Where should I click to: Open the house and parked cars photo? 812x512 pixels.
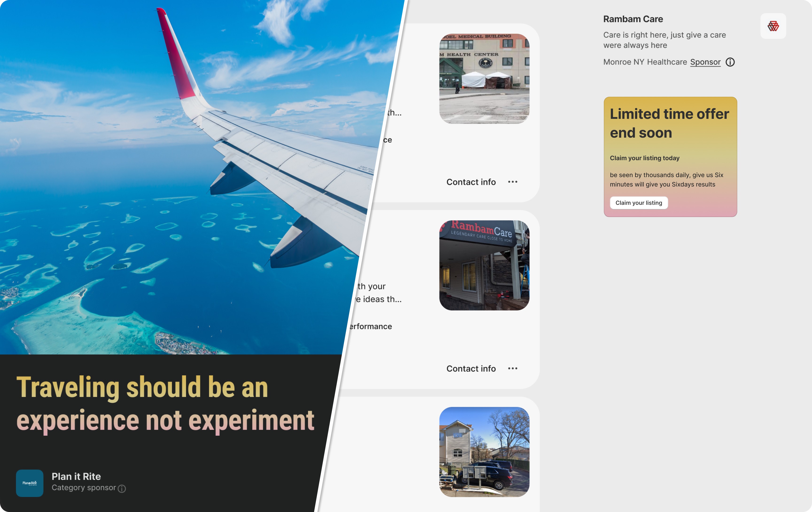[484, 452]
